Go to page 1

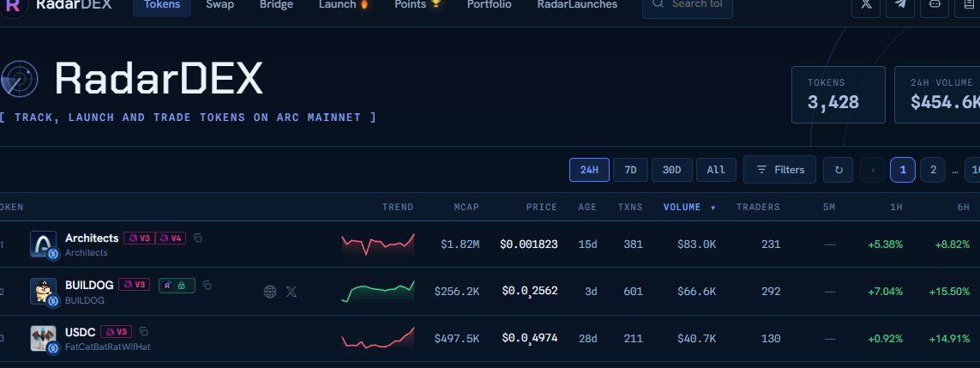coord(903,170)
